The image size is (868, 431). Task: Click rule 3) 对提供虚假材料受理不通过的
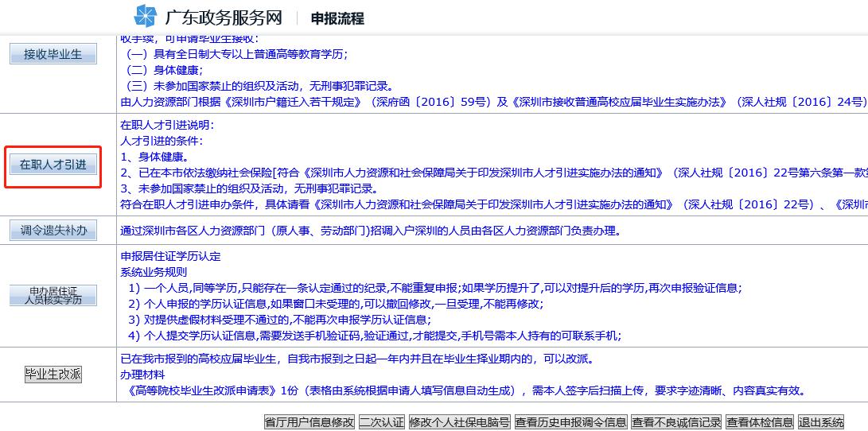click(279, 320)
